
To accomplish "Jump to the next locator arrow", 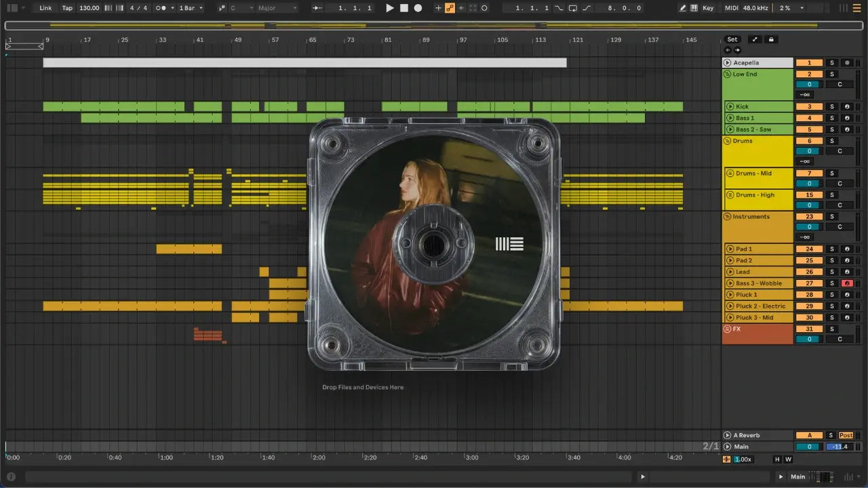I will tap(737, 50).
